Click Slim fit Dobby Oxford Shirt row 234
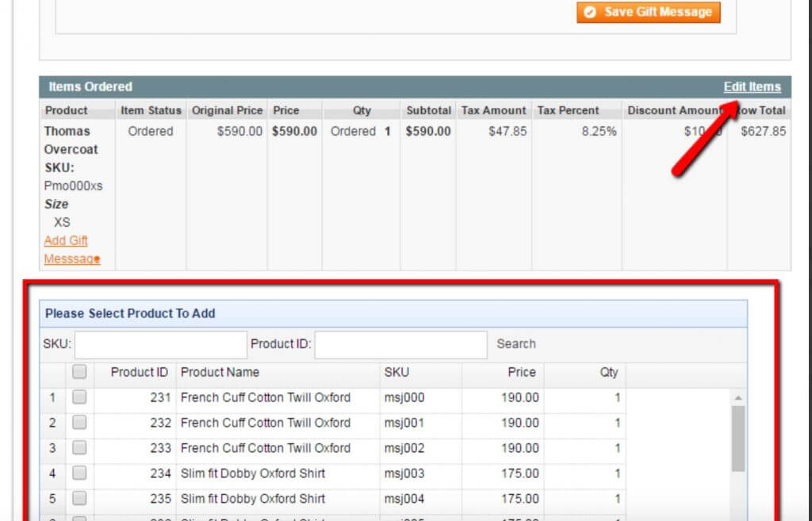This screenshot has height=521, width=812. (253, 473)
